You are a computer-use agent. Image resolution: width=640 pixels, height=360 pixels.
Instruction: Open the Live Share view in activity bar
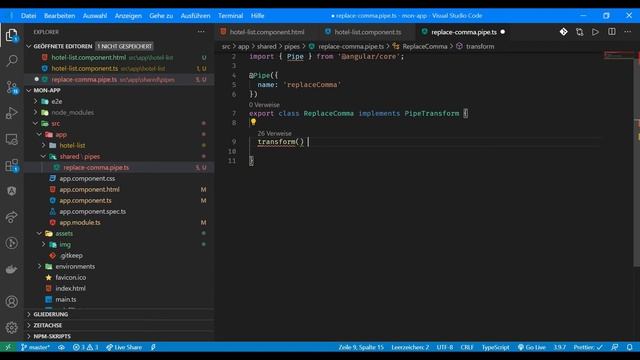(x=11, y=217)
